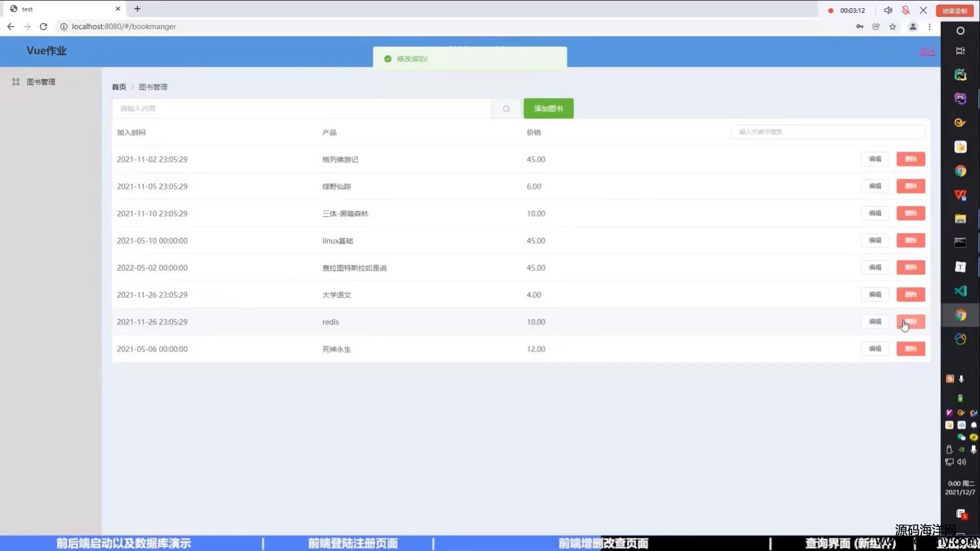Screen dimensions: 980x551
Task: Click the table keyword search input
Action: 827,132
